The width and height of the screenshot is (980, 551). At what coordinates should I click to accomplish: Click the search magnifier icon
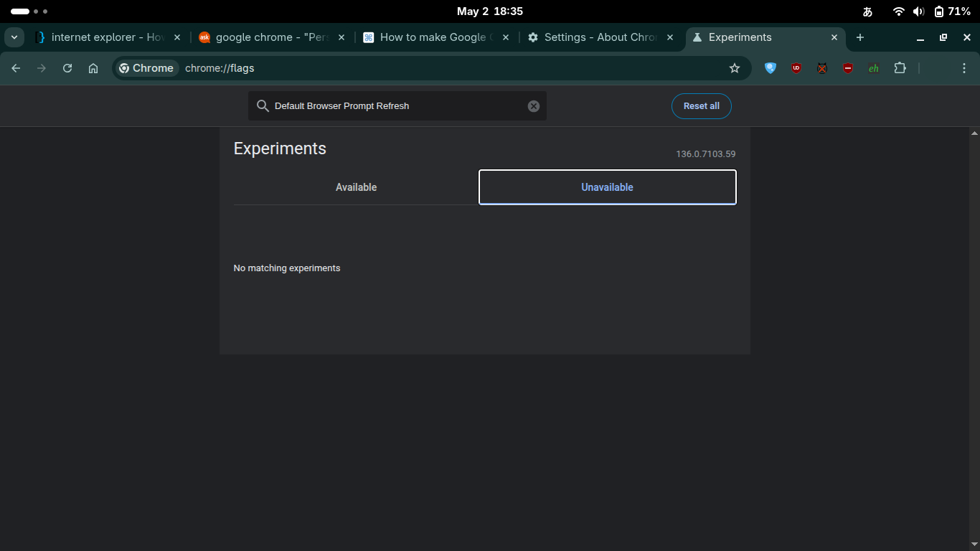point(263,106)
